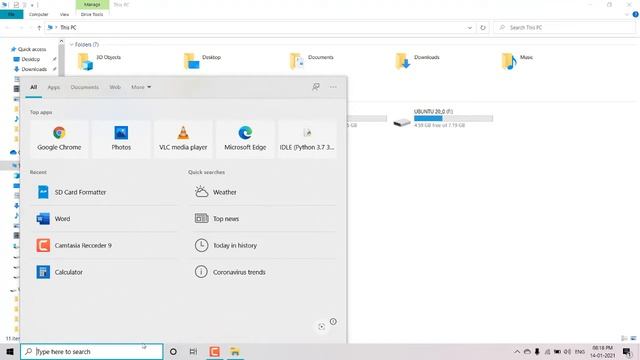640x360 pixels.
Task: Open 3D Objects folder in This PC
Action: [100, 61]
